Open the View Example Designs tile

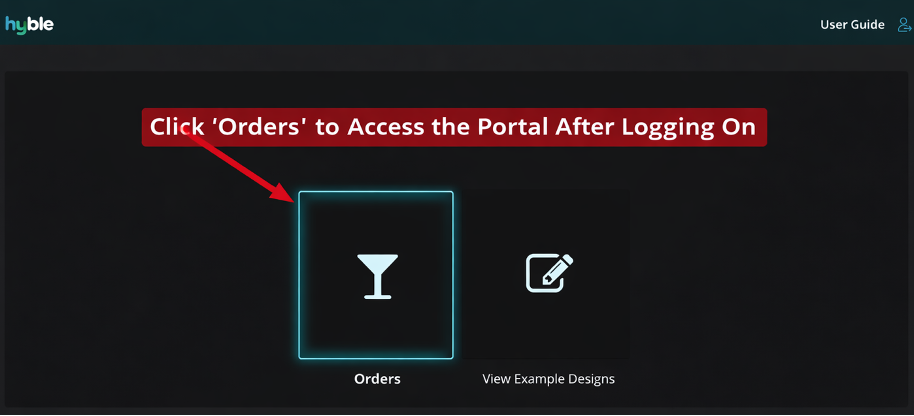[x=549, y=273]
